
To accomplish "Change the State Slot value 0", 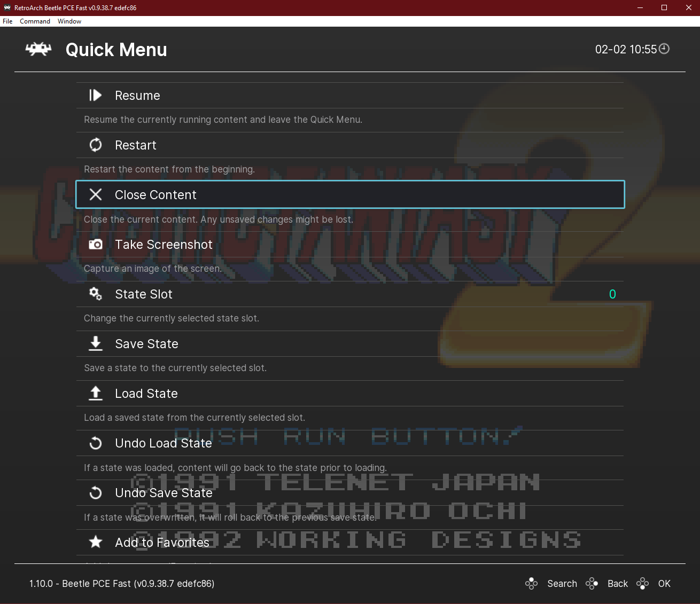I will (x=612, y=294).
